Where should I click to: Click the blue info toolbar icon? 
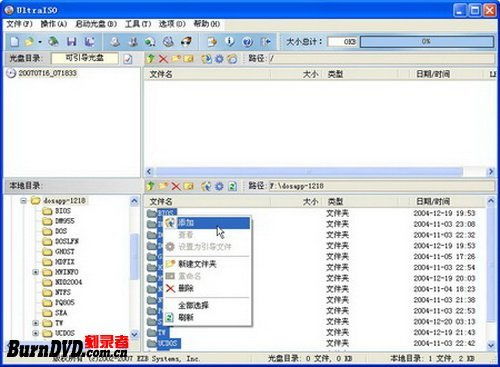[x=230, y=42]
